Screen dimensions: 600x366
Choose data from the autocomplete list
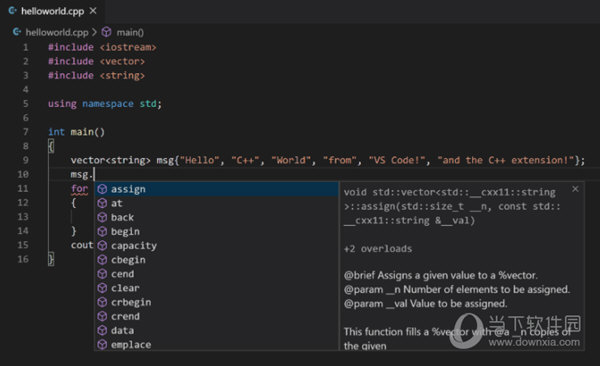pos(217,331)
